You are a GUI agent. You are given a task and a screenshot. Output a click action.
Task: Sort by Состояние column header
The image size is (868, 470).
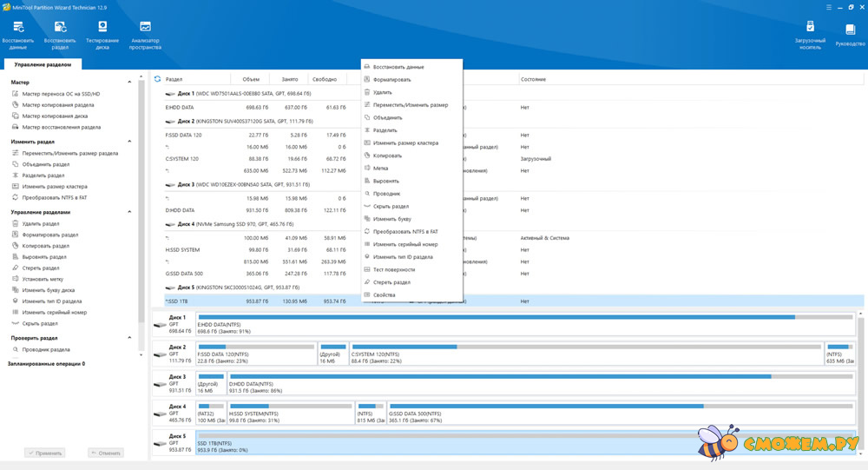coord(533,79)
